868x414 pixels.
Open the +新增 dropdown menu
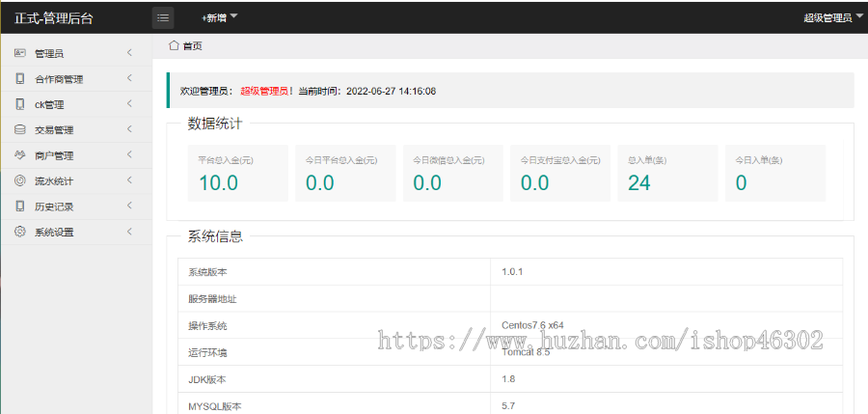[219, 17]
